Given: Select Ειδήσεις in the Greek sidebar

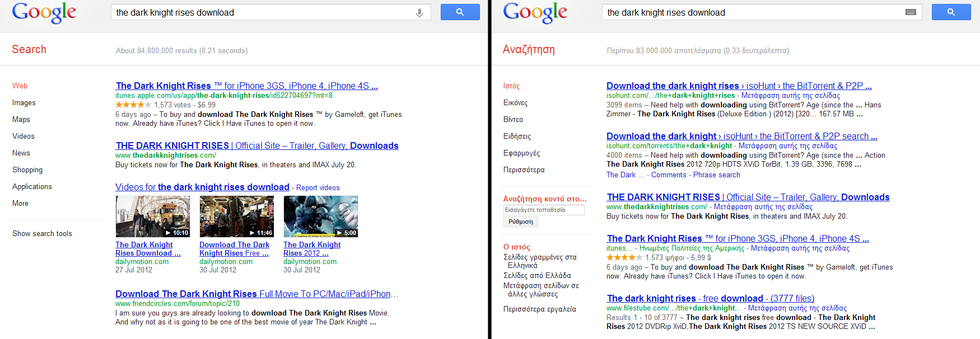Looking at the screenshot, I should [517, 136].
